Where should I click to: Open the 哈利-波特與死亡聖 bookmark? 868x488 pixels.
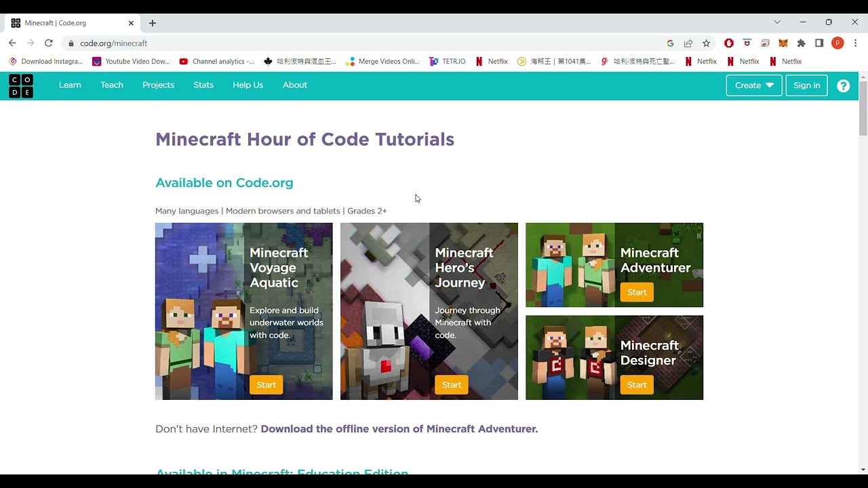click(x=637, y=61)
